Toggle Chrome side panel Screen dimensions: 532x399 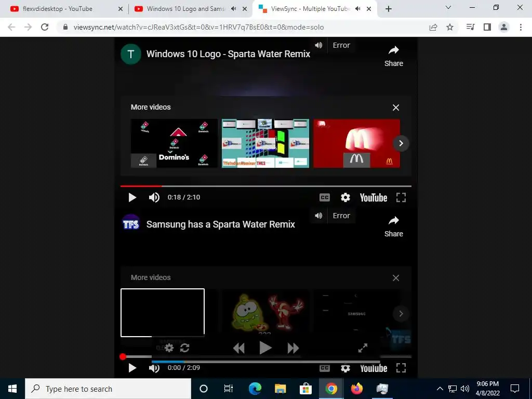[x=487, y=27]
